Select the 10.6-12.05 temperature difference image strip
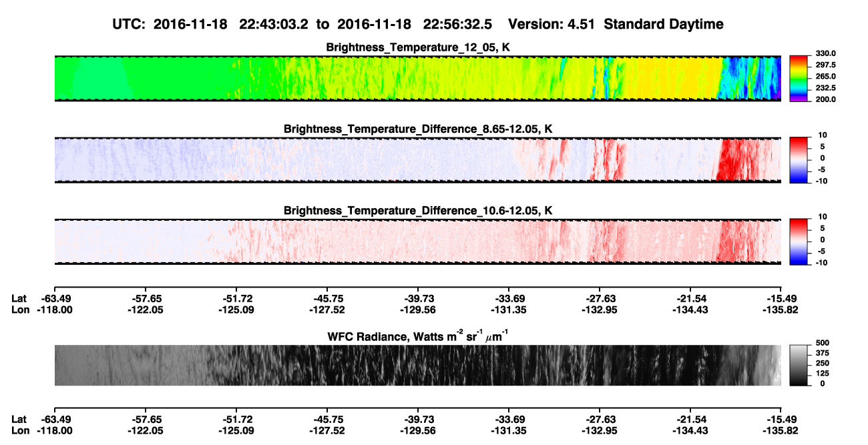The width and height of the screenshot is (868, 445). (x=417, y=241)
